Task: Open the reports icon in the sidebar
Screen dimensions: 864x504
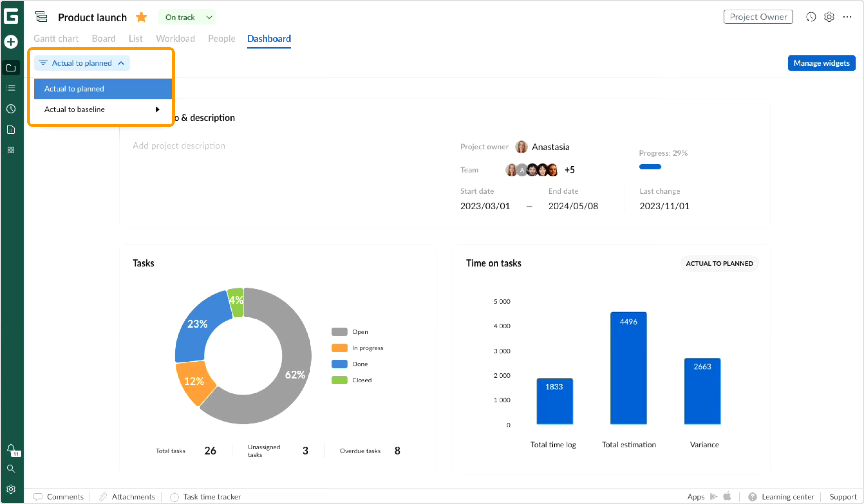Action: click(x=11, y=129)
